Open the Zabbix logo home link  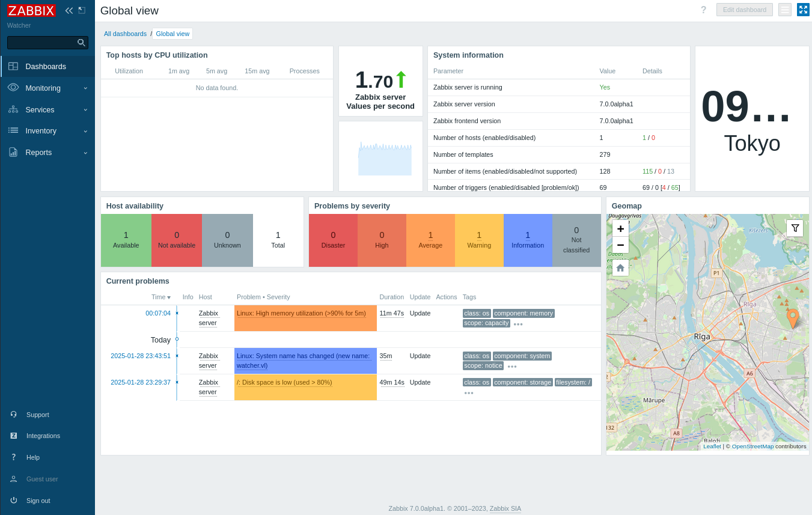pos(31,11)
